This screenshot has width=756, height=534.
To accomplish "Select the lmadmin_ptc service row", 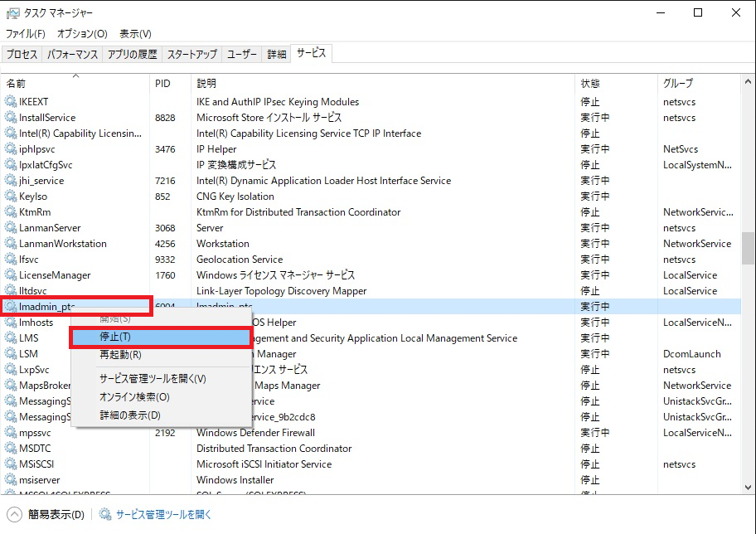I will click(371, 306).
